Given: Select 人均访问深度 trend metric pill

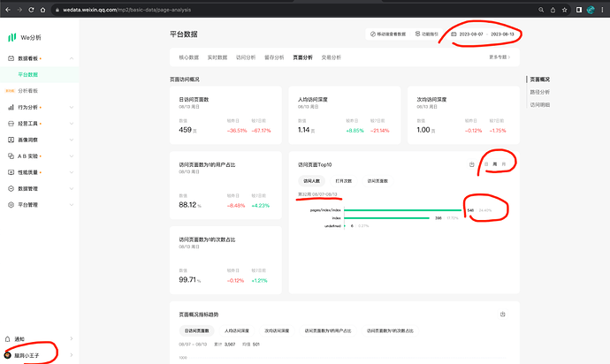Looking at the screenshot, I should tap(237, 330).
